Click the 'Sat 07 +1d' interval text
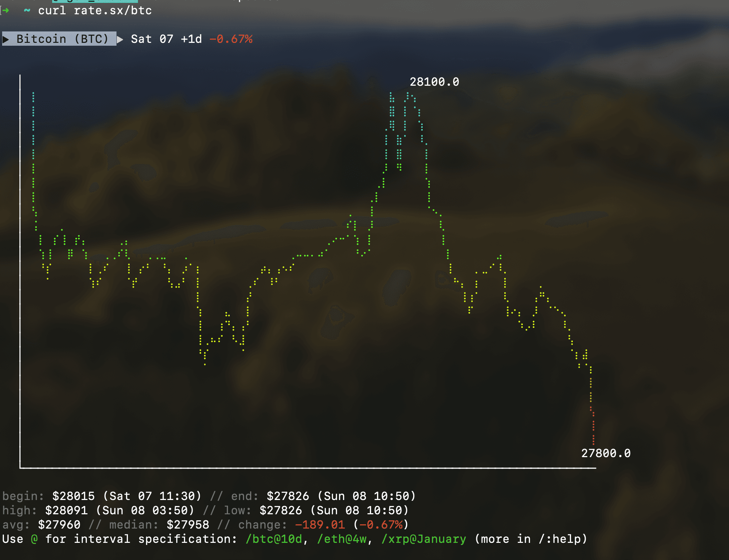 [167, 39]
